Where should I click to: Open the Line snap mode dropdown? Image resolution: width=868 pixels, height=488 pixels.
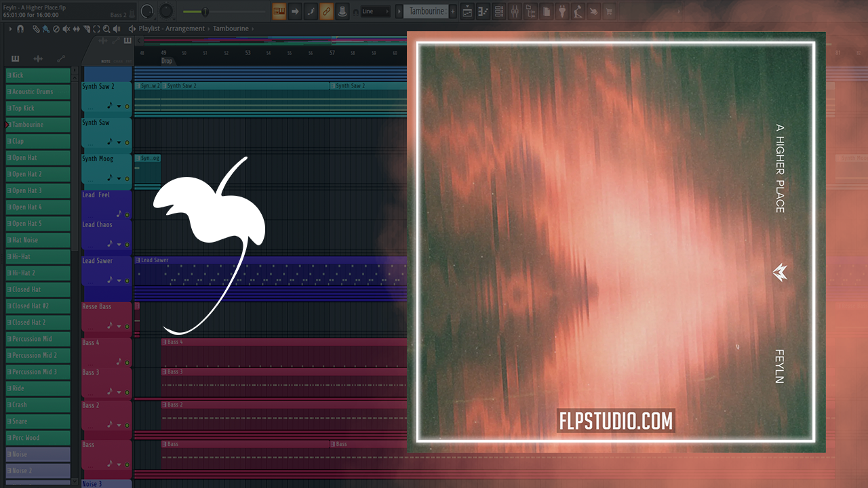pyautogui.click(x=375, y=12)
